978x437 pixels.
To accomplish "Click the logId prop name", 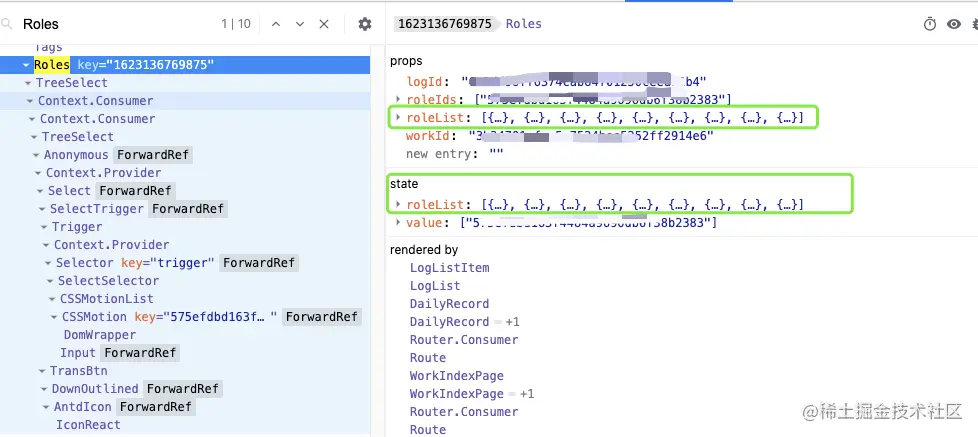I will [x=427, y=82].
